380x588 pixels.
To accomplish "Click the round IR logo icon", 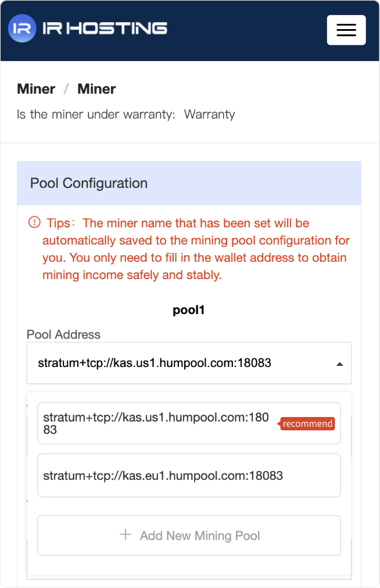I will pos(22,28).
